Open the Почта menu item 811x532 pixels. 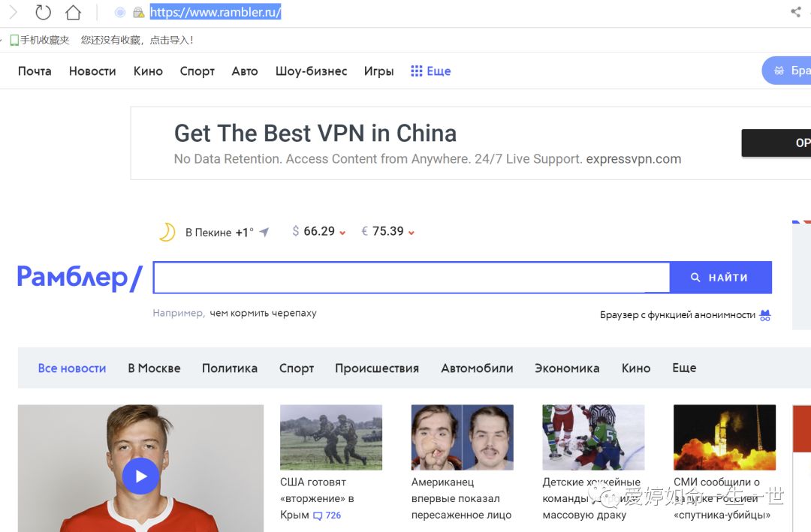click(x=35, y=71)
